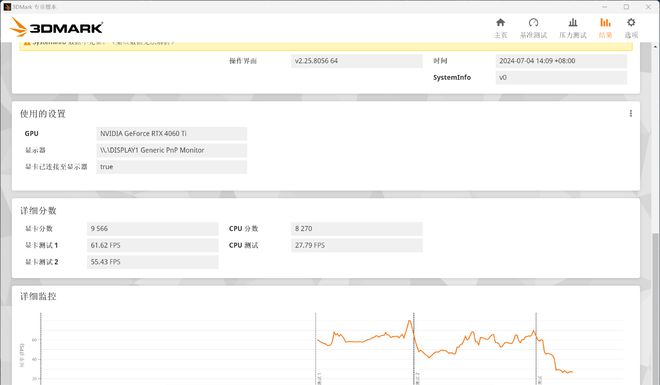This screenshot has width=660, height=385.
Task: Click the graphics score value 9 566
Action: coord(152,229)
